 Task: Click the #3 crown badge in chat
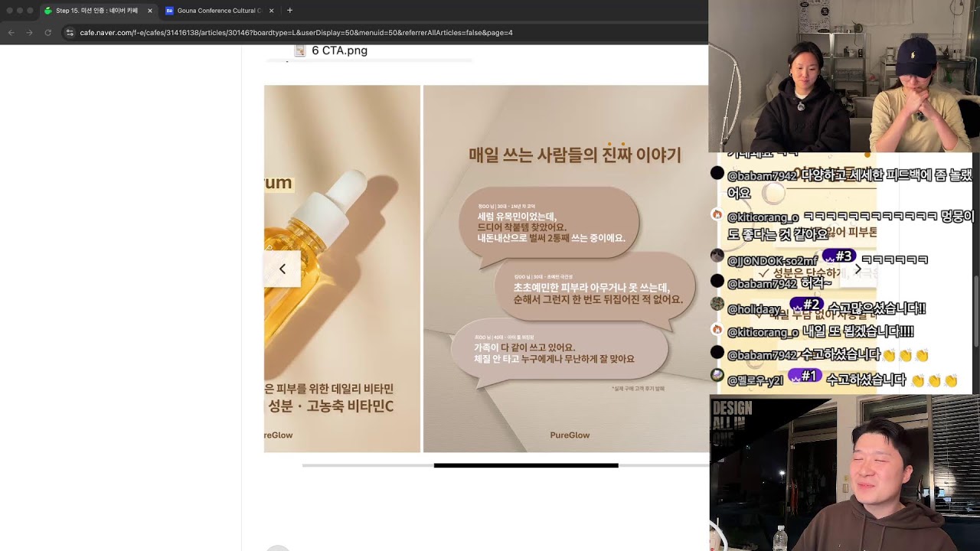tap(838, 256)
